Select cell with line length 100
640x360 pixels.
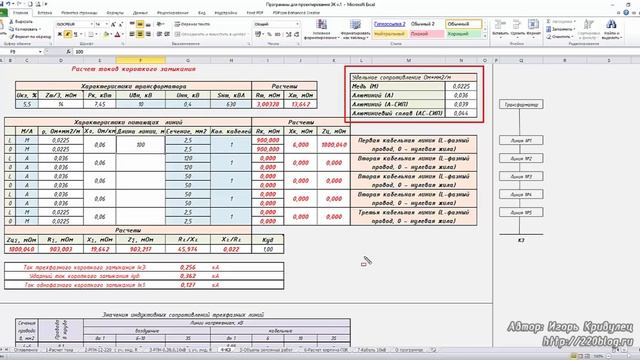(x=141, y=144)
